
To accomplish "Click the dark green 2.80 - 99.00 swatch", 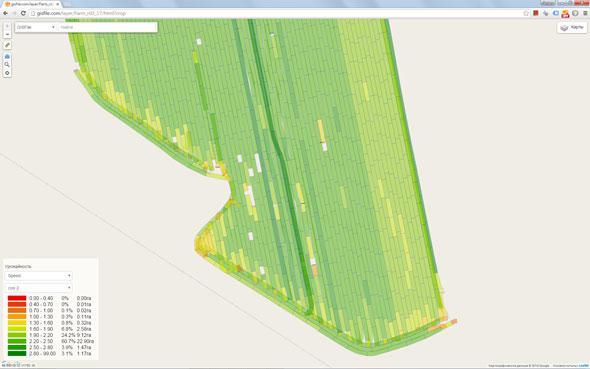I will pos(17,354).
